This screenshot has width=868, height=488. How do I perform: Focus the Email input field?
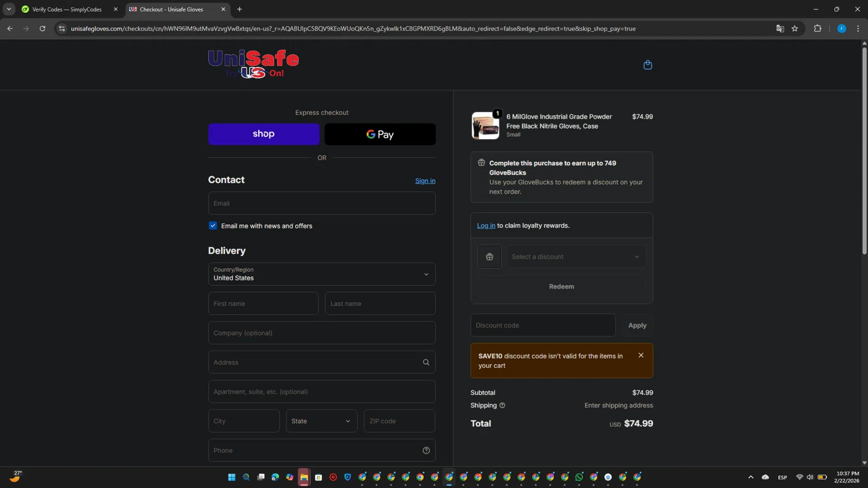[x=322, y=204]
